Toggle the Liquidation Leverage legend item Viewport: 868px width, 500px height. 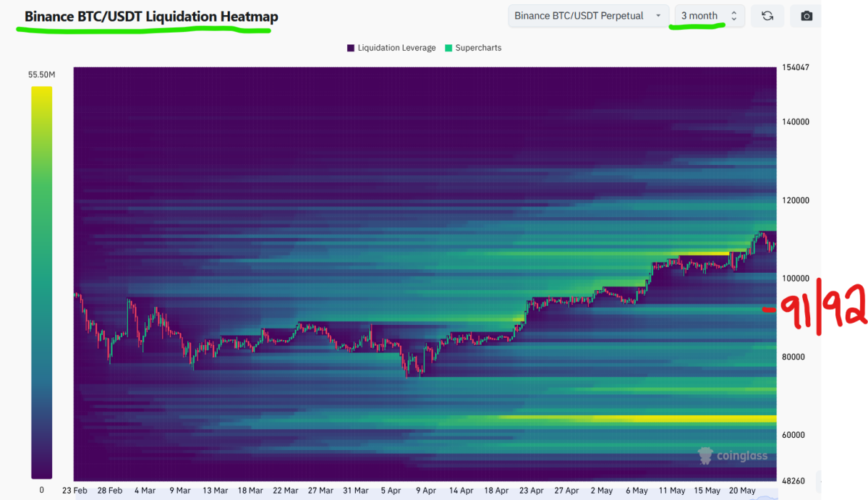(x=391, y=48)
